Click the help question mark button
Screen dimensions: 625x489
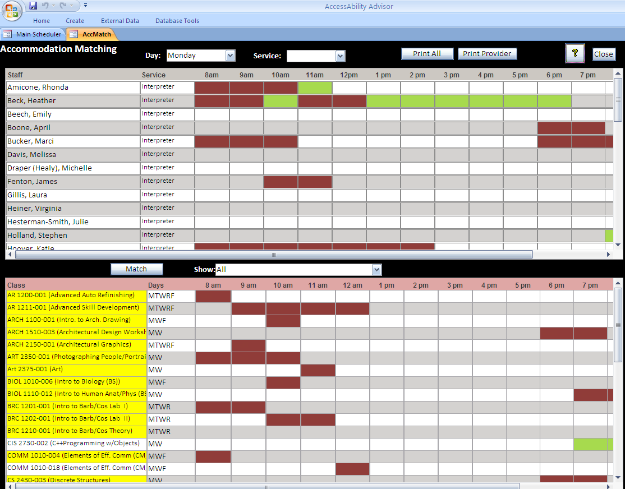(x=575, y=54)
